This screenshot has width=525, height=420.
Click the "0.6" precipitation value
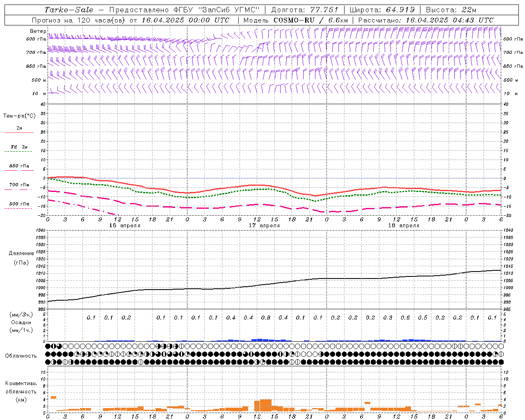405,317
